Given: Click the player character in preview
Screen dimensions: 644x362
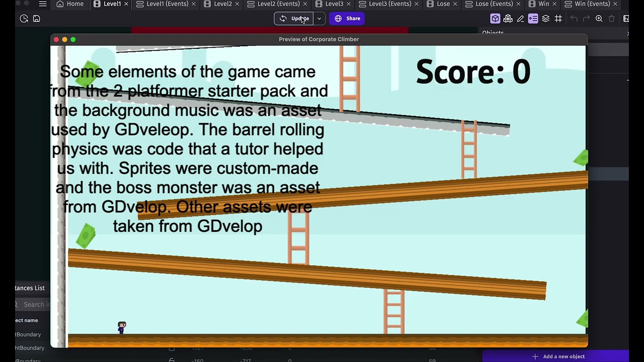Looking at the screenshot, I should pos(122,328).
